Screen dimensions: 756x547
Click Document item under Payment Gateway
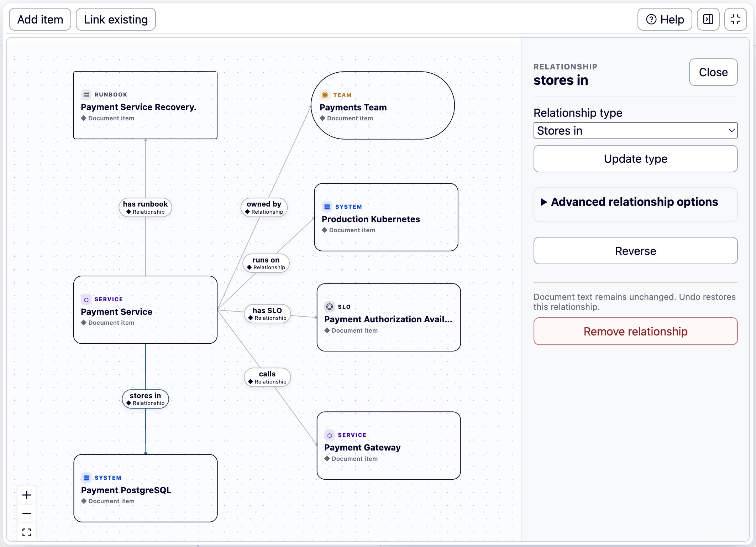[x=351, y=459]
